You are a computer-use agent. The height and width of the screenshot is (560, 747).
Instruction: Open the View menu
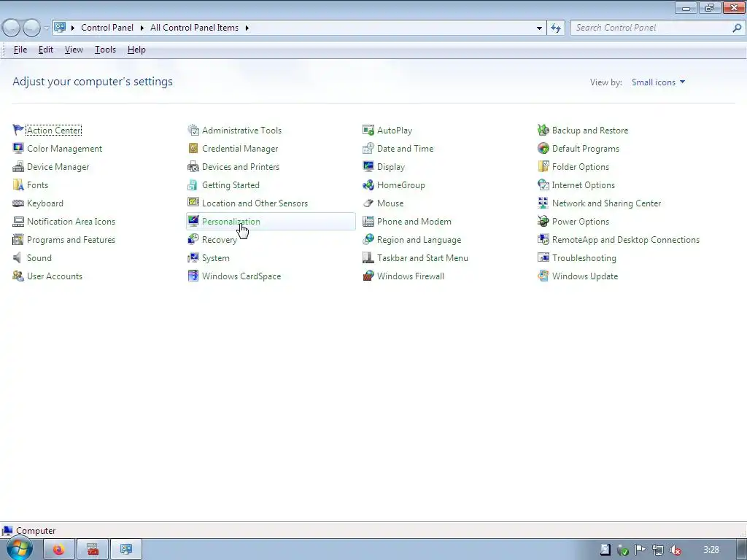tap(74, 50)
